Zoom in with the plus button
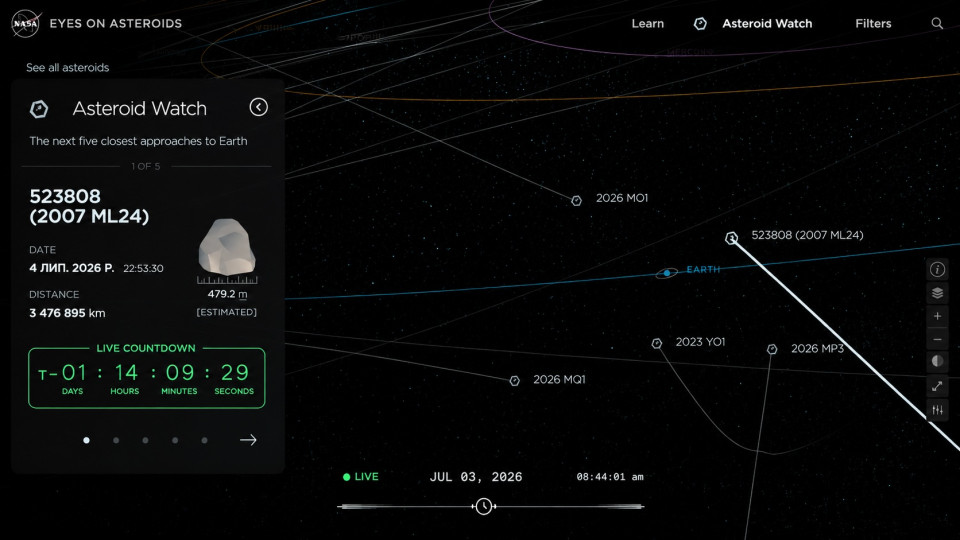Screen dimensions: 960x540 pyautogui.click(x=937, y=316)
